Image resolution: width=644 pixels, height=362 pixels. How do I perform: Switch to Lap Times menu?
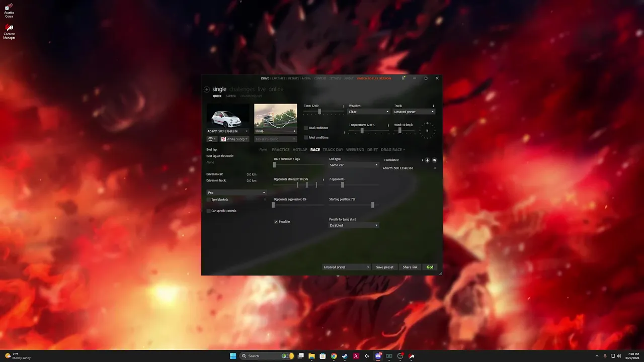(278, 78)
